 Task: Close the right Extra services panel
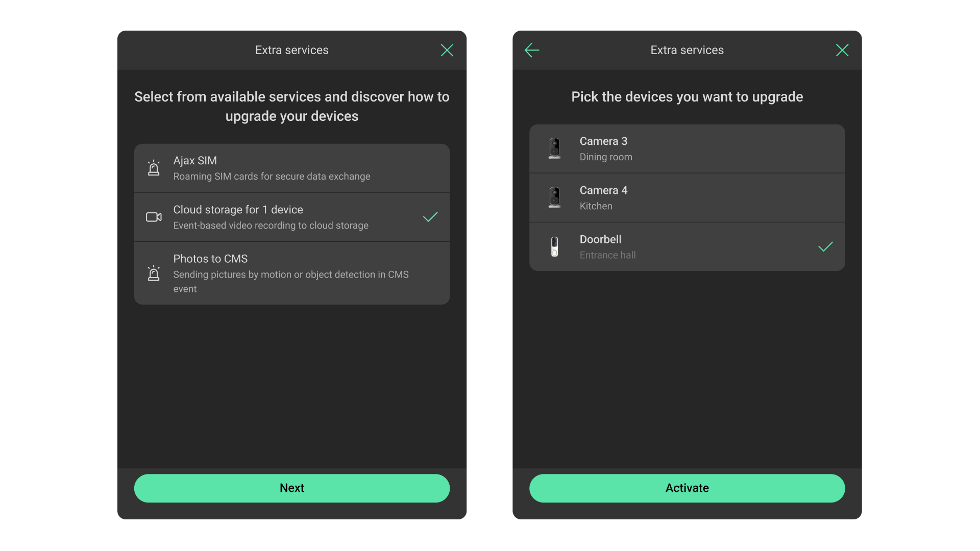(842, 50)
